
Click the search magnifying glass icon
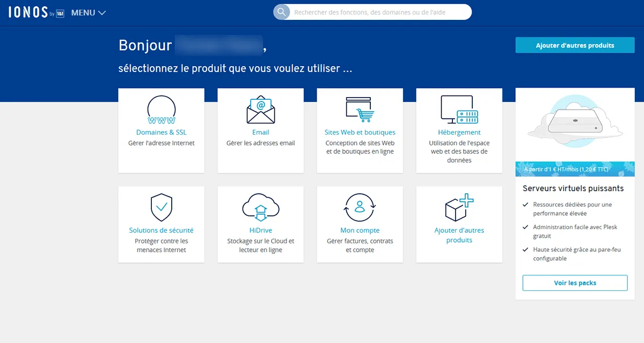pyautogui.click(x=281, y=12)
